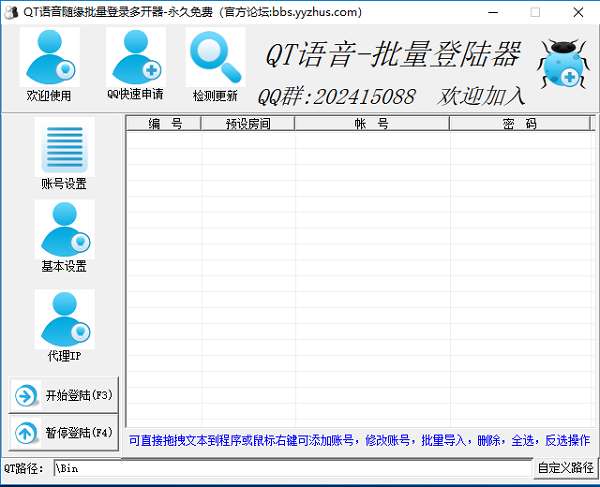Focus the QT路径 path input field
Image resolution: width=600 pixels, height=487 pixels.
(x=292, y=468)
